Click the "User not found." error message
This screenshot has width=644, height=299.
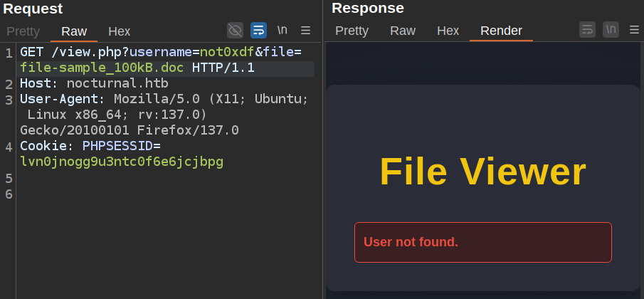pos(411,242)
